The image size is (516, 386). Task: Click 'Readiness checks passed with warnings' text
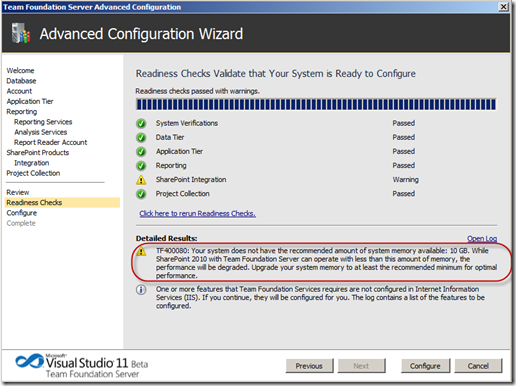(x=197, y=91)
